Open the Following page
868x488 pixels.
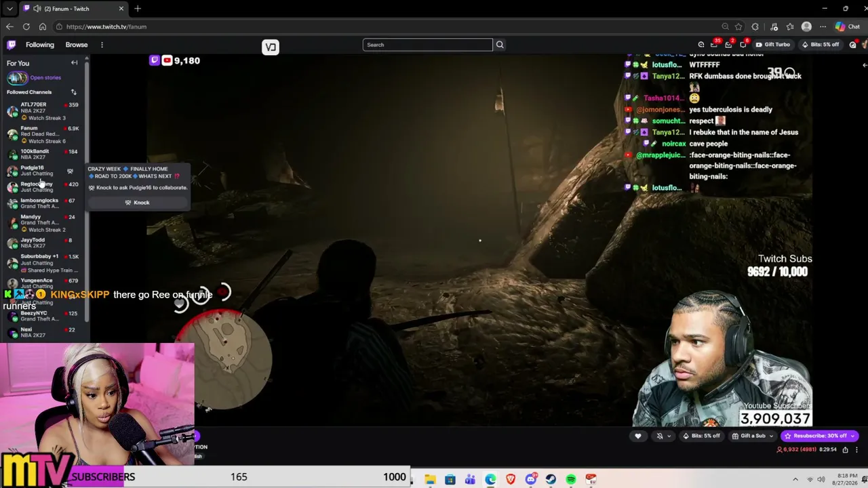click(40, 45)
